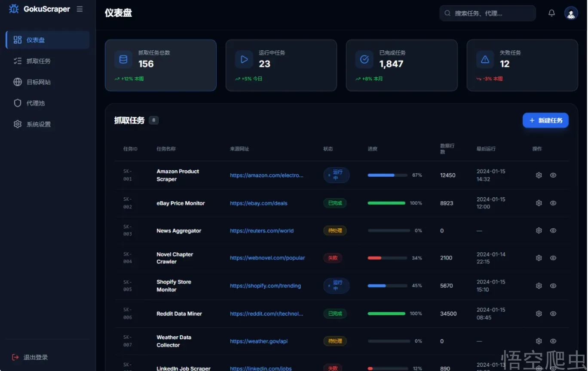Go to 抓取任务 in the sidebar

coord(38,61)
